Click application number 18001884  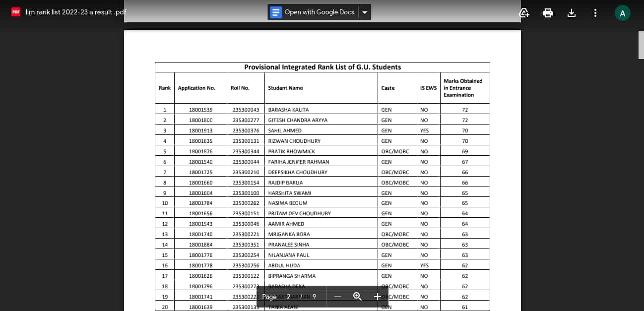[200, 245]
